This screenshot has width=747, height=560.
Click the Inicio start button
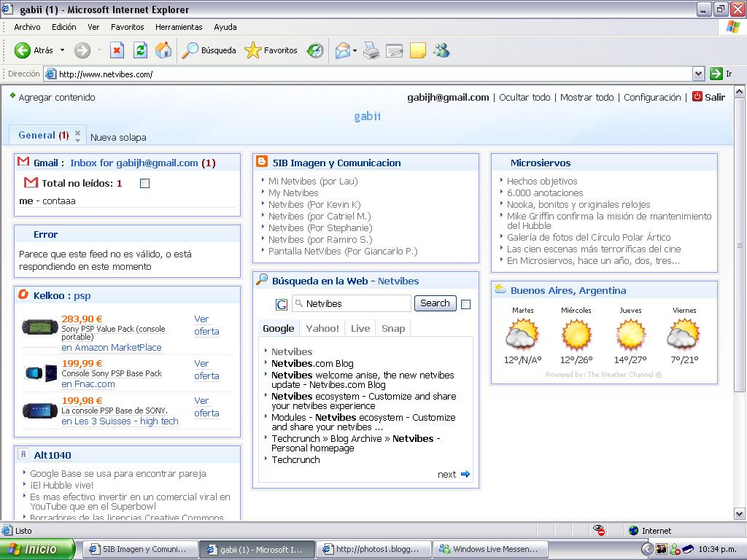pyautogui.click(x=37, y=549)
